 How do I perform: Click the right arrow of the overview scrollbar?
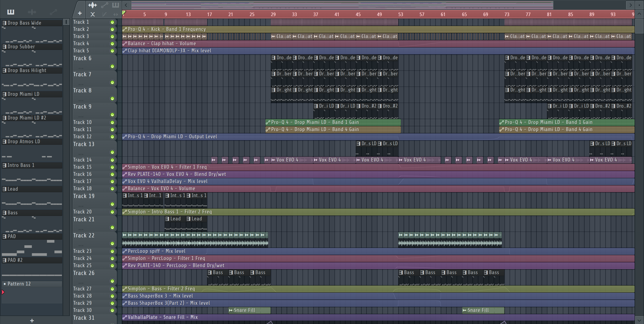630,5
